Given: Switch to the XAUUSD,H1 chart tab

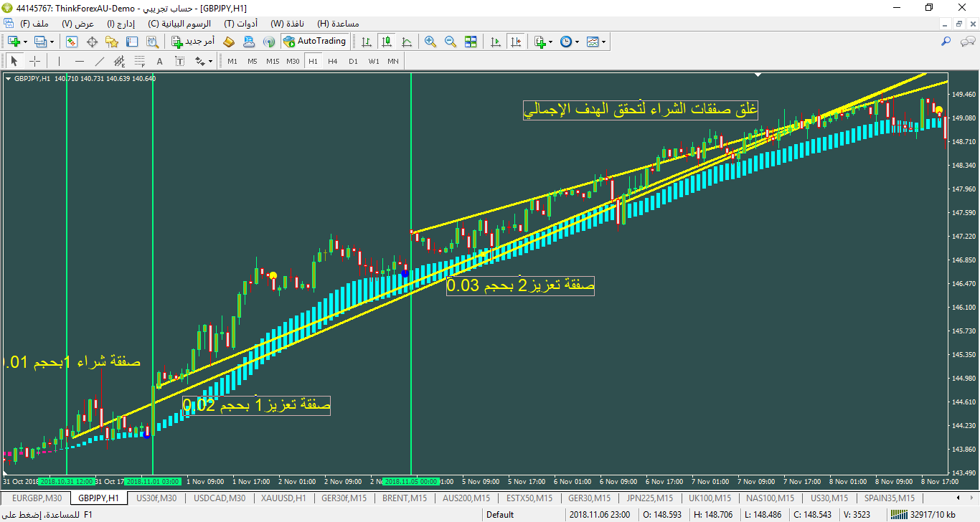Looking at the screenshot, I should [283, 498].
